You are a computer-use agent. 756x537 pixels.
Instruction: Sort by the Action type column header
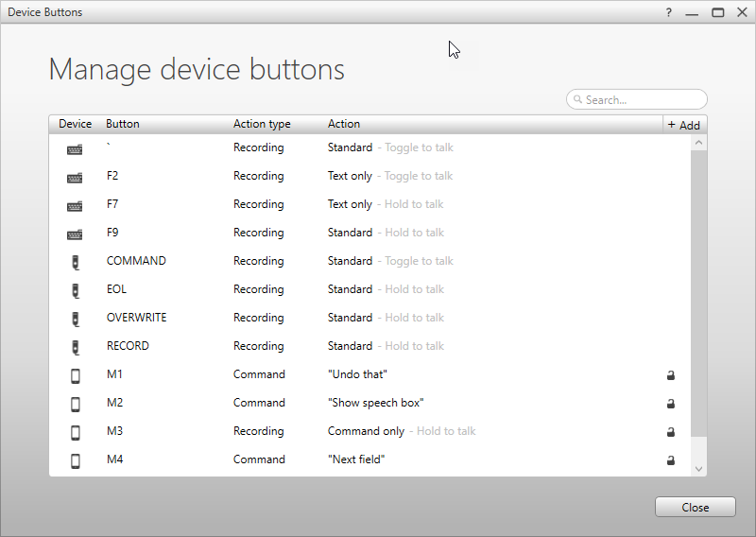point(262,124)
